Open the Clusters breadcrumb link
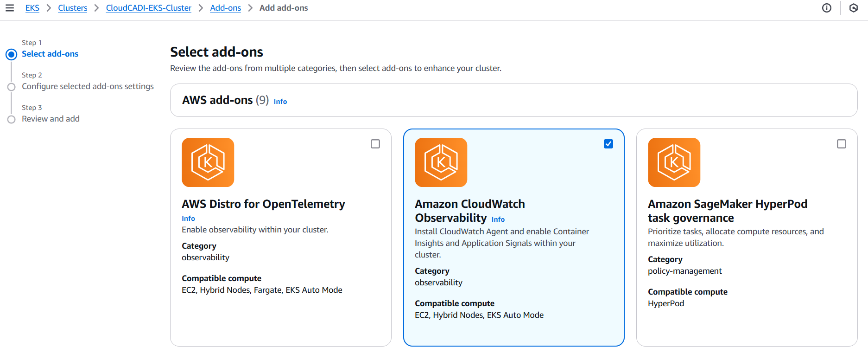 point(72,8)
